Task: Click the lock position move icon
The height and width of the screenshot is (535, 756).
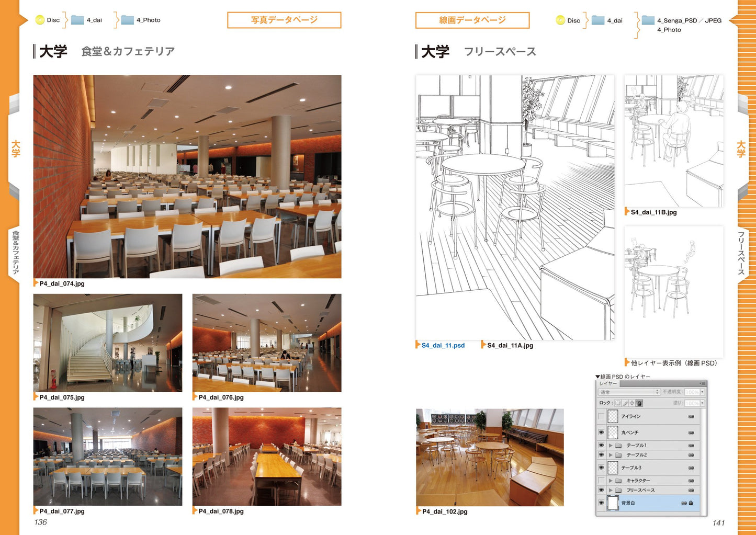Action: coord(632,403)
